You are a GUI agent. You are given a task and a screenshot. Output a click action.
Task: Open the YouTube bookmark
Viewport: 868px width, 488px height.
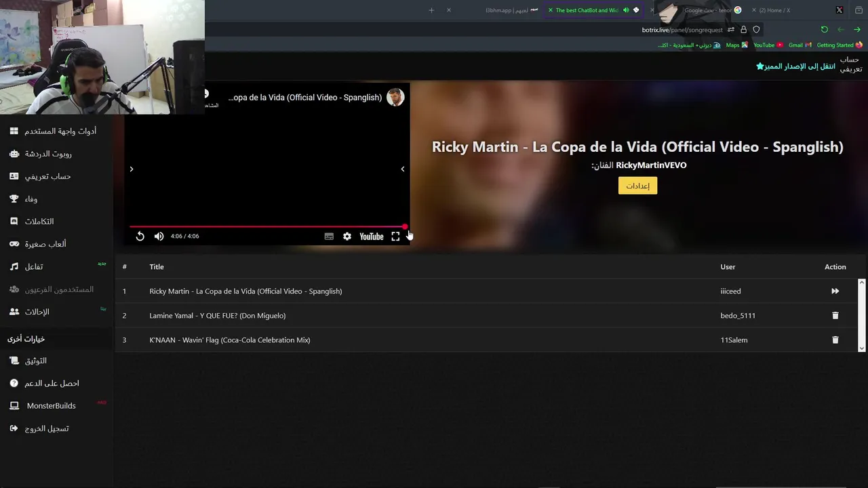[x=768, y=45]
